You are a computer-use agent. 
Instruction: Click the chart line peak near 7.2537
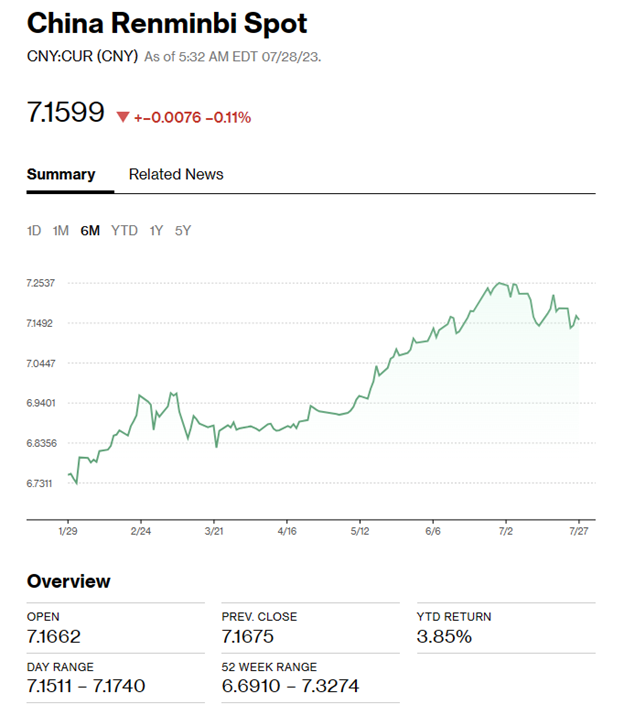click(499, 284)
